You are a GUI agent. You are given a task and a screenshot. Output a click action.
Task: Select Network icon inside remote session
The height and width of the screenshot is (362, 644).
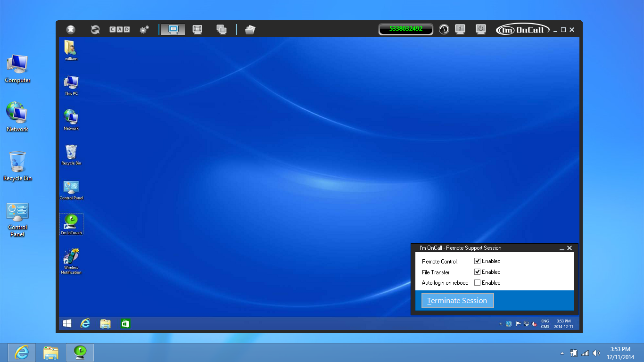pos(71,120)
